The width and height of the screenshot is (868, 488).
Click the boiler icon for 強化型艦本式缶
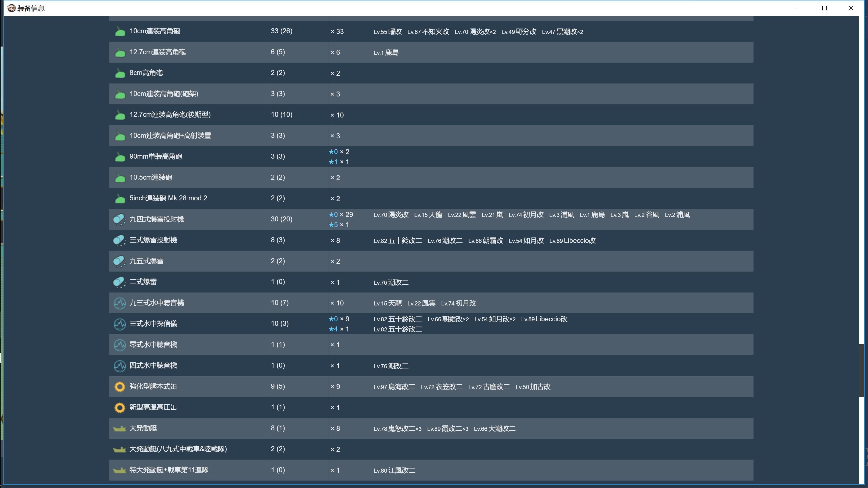coord(120,387)
